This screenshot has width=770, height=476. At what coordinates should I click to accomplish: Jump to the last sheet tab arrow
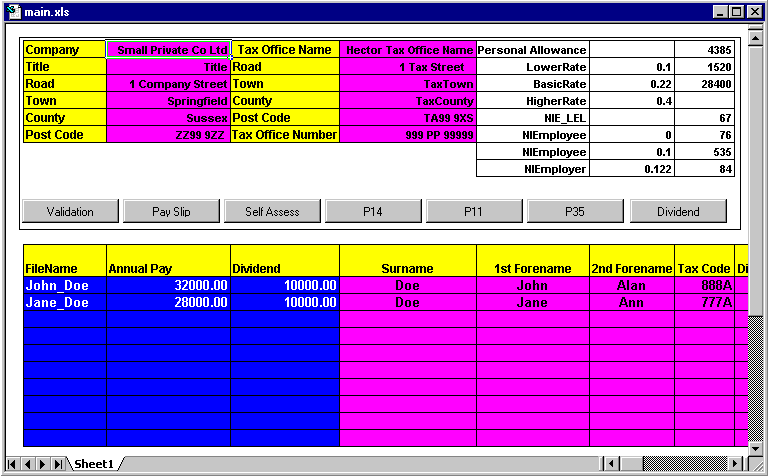pos(58,464)
